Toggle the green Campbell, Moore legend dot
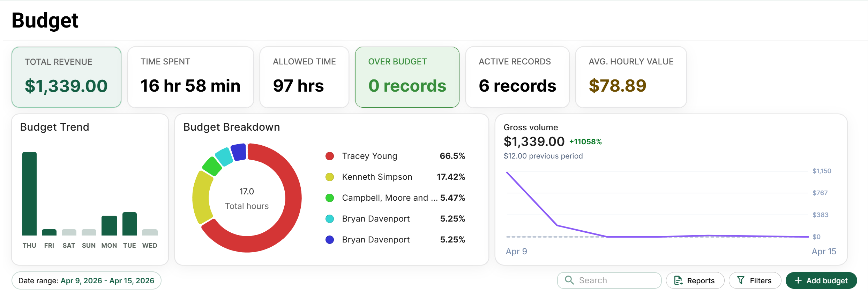The height and width of the screenshot is (293, 868). [329, 198]
